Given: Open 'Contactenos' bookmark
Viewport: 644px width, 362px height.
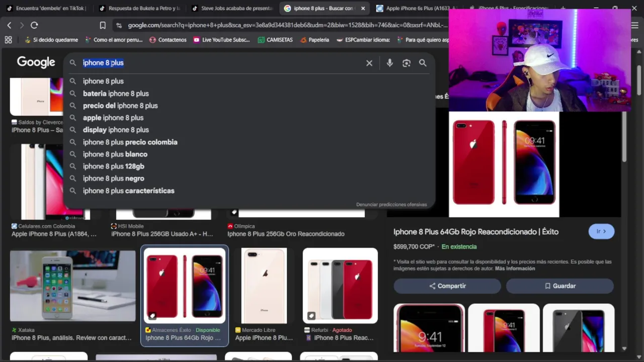Looking at the screenshot, I should pyautogui.click(x=168, y=40).
